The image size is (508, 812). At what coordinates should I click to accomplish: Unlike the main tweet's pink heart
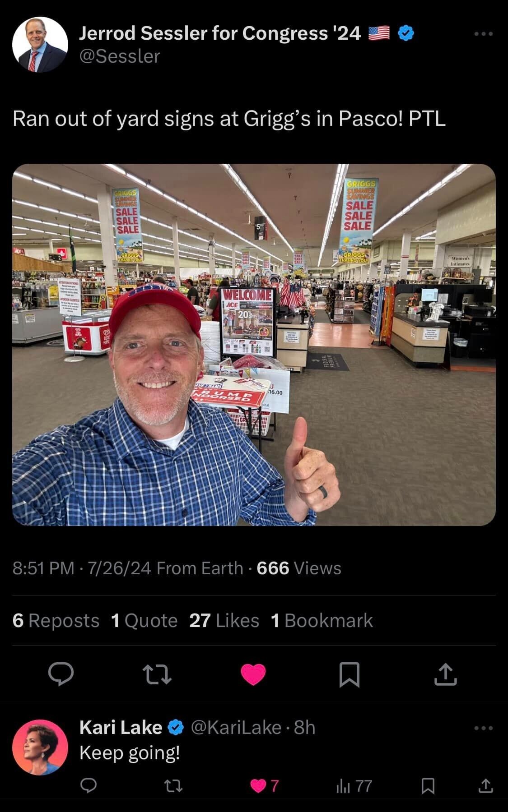point(253,674)
